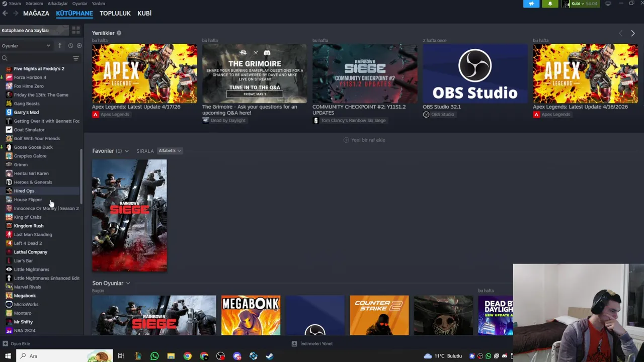Click the sort-by-recent clock icon
This screenshot has height=362, width=644.
(x=70, y=46)
